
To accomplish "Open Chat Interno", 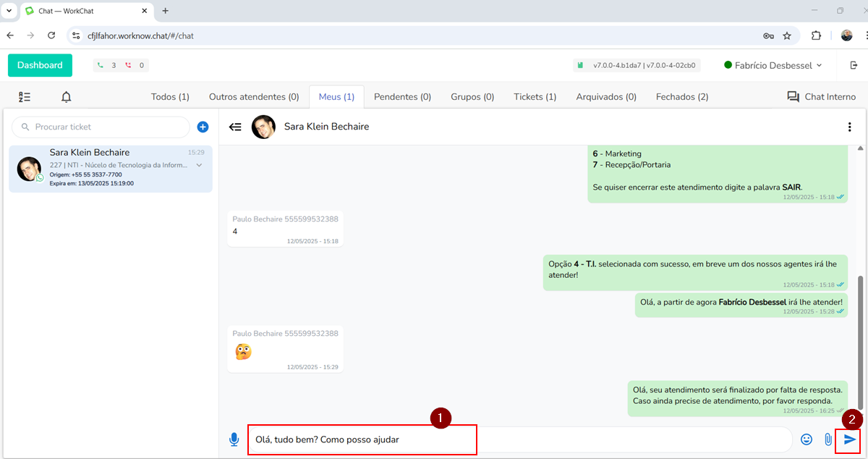I will 821,97.
